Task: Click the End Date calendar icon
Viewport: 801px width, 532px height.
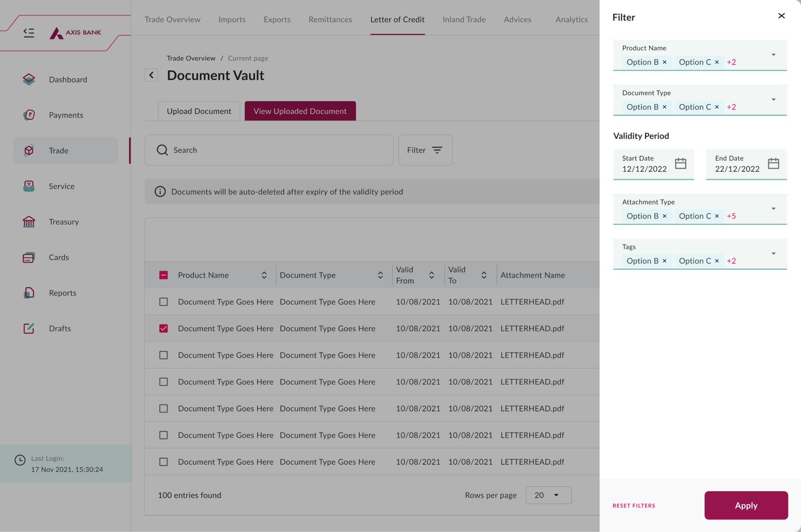Action: point(773,163)
